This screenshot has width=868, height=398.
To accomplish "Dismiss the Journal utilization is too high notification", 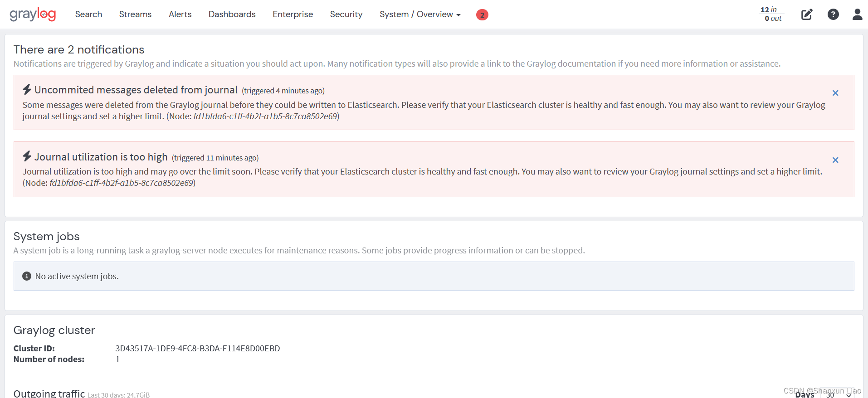I will tap(835, 160).
